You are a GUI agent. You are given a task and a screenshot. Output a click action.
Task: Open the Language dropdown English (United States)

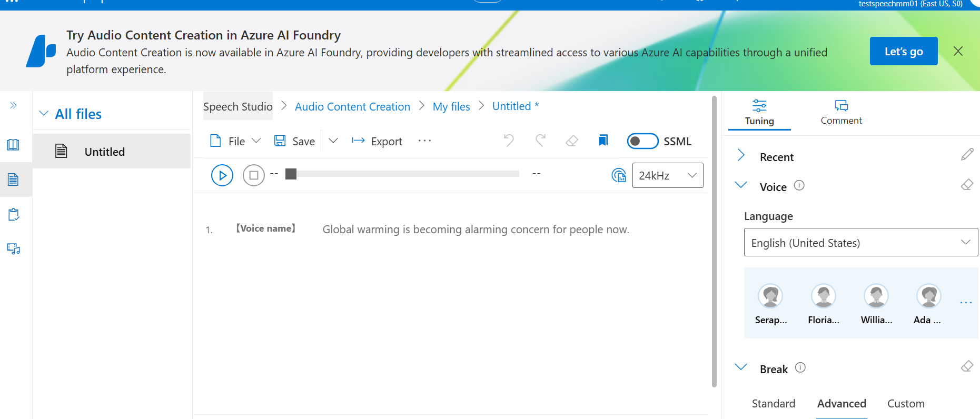pyautogui.click(x=861, y=242)
